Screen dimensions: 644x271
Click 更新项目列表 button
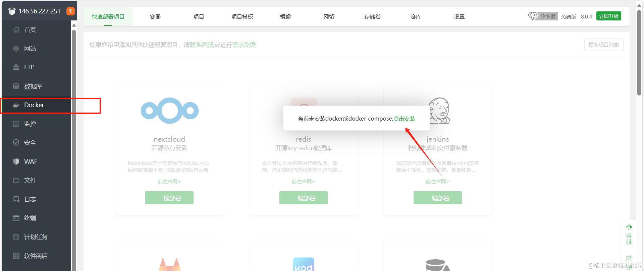(x=604, y=45)
